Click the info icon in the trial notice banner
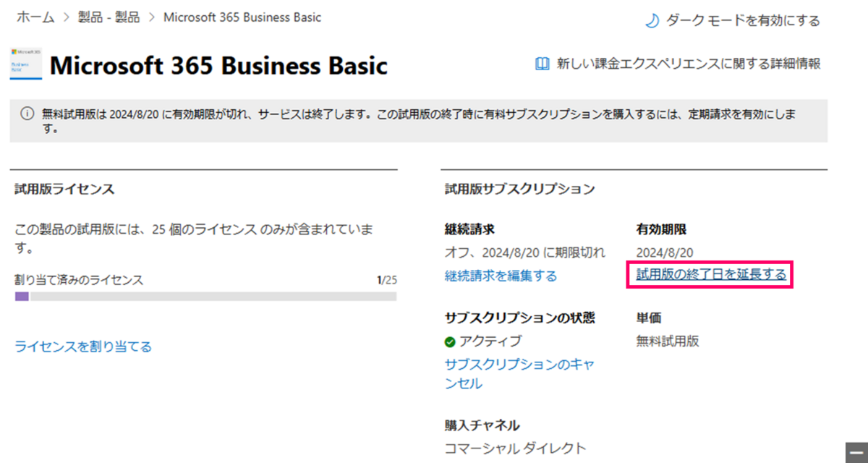This screenshot has width=868, height=463. 27,114
